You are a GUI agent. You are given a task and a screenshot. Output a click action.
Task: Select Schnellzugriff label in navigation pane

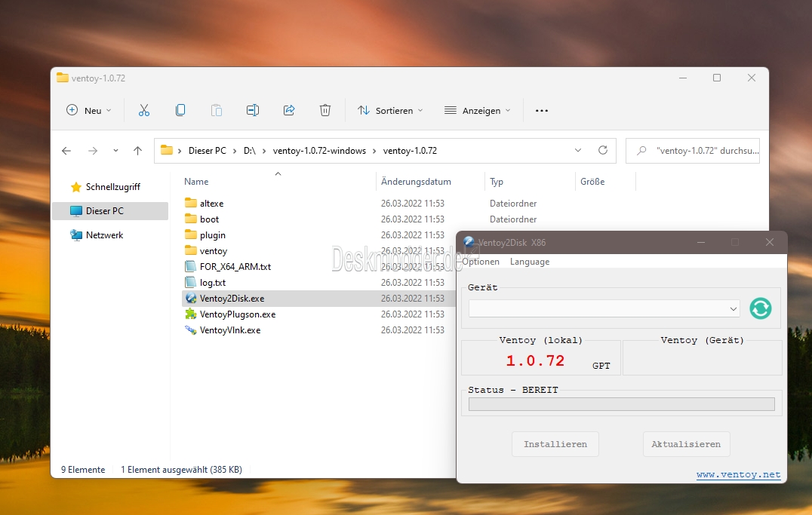113,187
